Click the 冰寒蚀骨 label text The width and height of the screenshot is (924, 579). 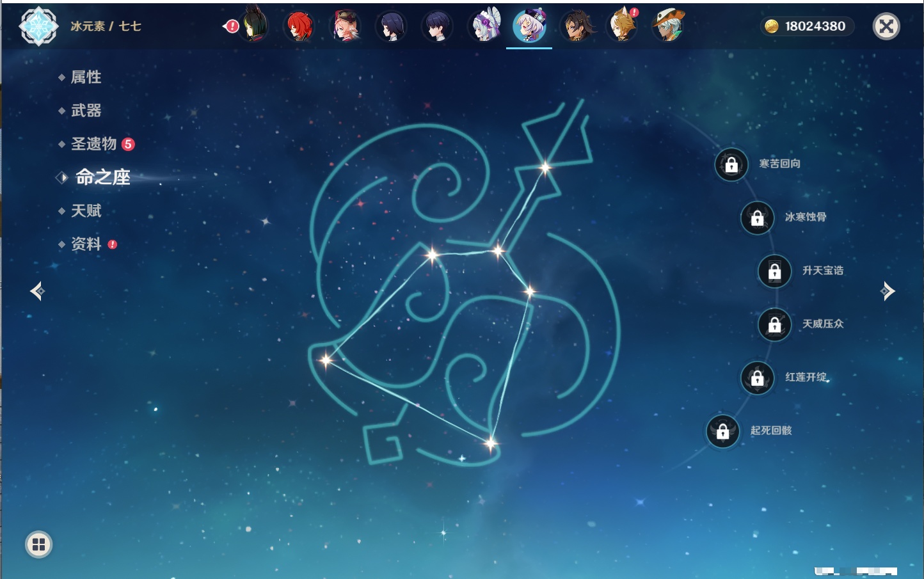[806, 217]
